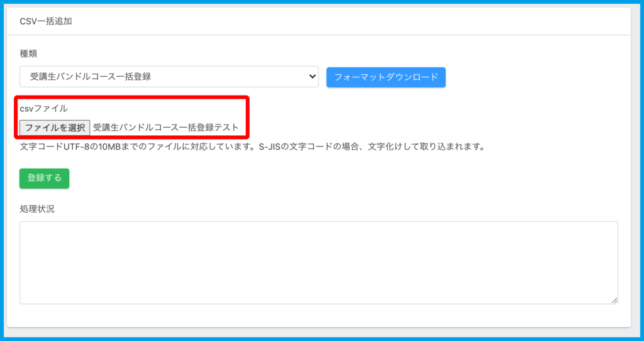The width and height of the screenshot is (644, 341).
Task: Click the top-left corner inside the 処理状況 text area
Action: click(26, 228)
